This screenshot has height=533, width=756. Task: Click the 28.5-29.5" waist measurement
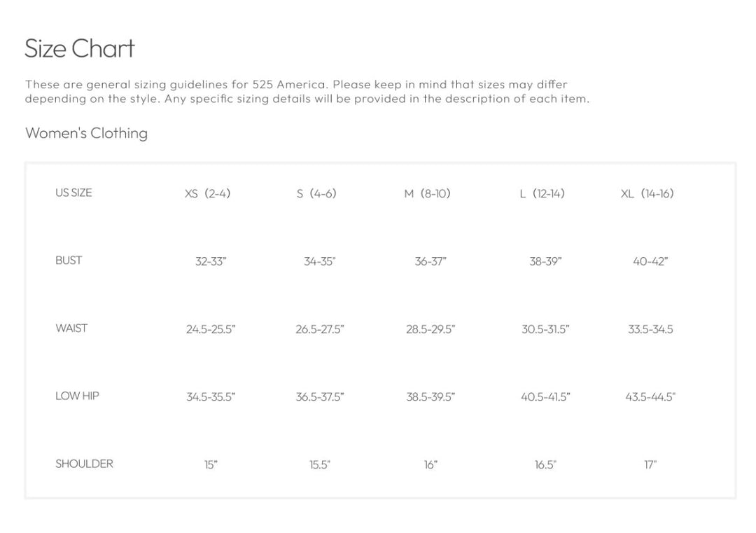pos(430,329)
